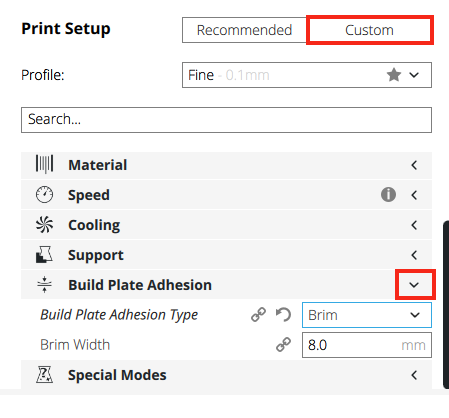Collapse the Build Plate Adhesion section
The height and width of the screenshot is (418, 449).
click(x=414, y=285)
